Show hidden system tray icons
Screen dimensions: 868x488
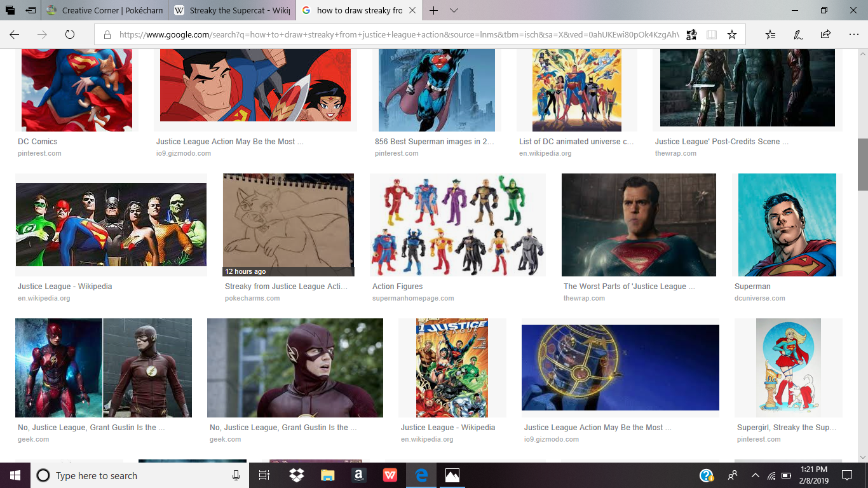755,475
